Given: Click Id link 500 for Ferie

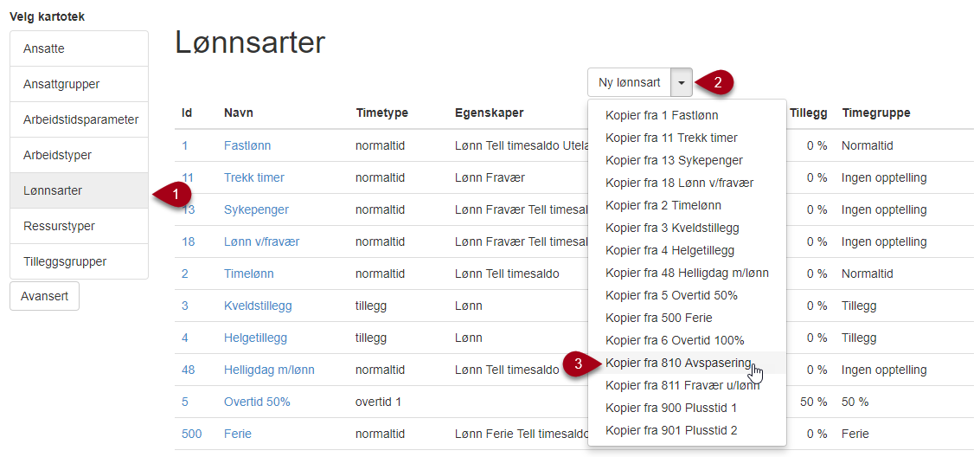Looking at the screenshot, I should (192, 434).
